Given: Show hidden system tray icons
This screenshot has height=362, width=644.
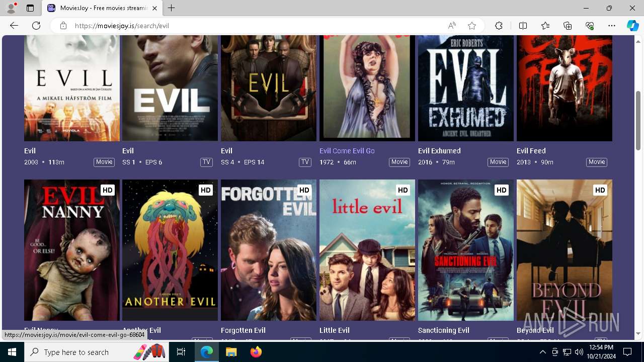Looking at the screenshot, I should pyautogui.click(x=542, y=352).
